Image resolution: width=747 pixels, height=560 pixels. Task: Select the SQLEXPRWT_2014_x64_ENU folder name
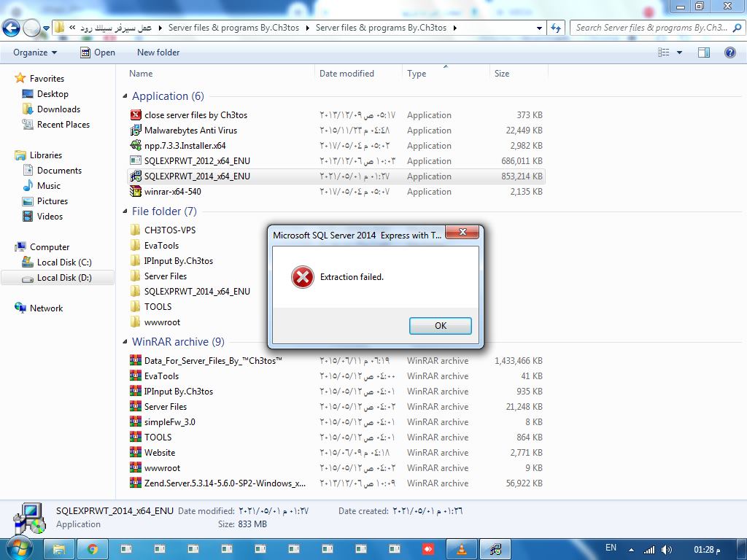tap(197, 292)
